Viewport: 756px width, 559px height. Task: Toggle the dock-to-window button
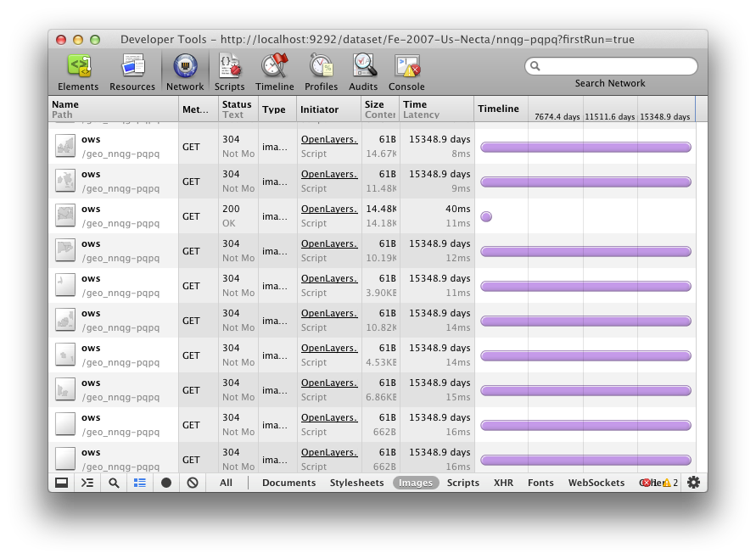61,483
